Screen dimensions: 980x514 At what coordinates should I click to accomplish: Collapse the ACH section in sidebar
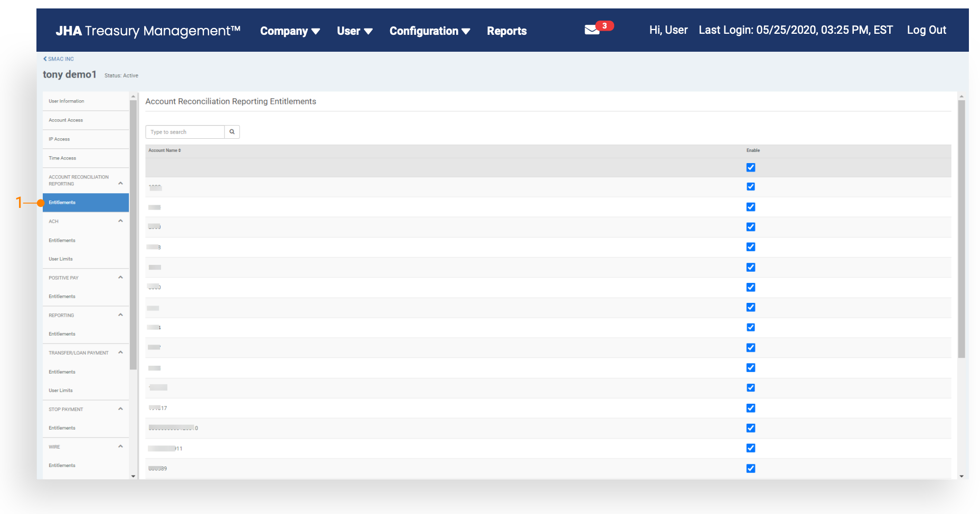click(x=120, y=221)
